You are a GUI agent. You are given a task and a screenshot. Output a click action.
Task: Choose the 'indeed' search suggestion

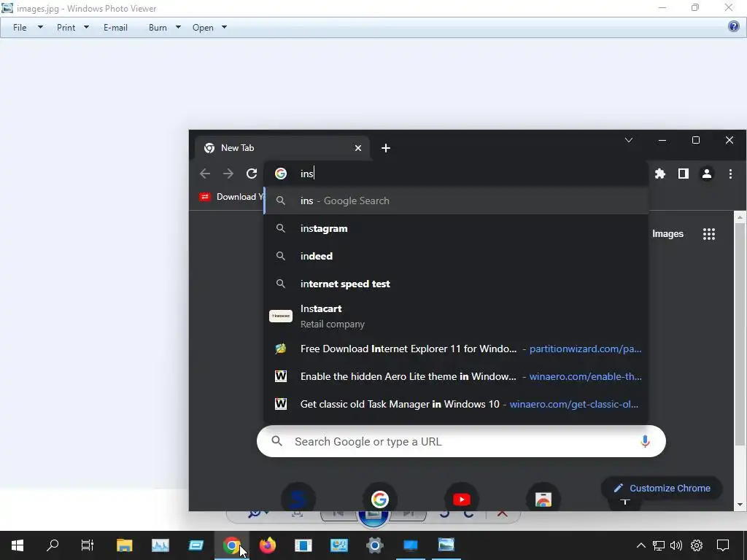(x=456, y=256)
